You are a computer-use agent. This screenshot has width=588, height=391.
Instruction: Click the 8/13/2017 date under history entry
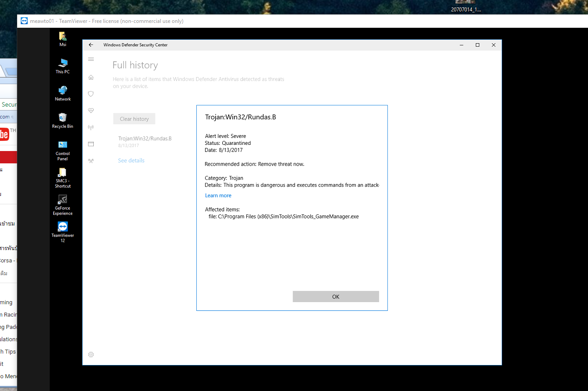coord(129,146)
